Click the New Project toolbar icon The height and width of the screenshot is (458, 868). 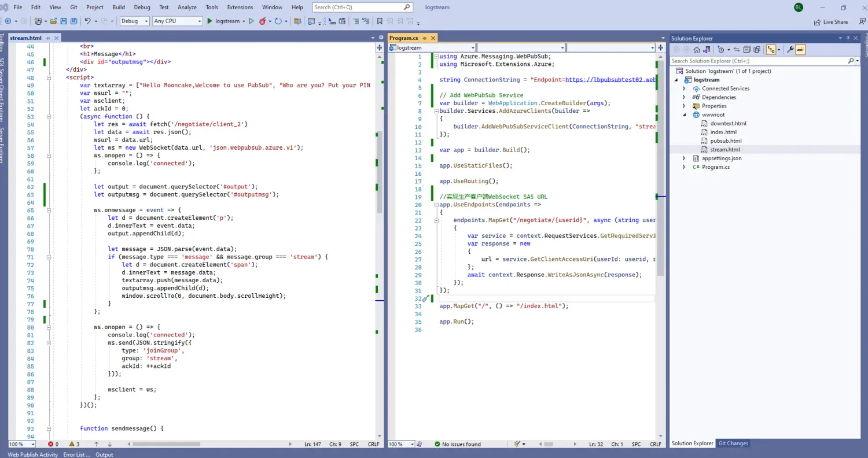click(38, 21)
